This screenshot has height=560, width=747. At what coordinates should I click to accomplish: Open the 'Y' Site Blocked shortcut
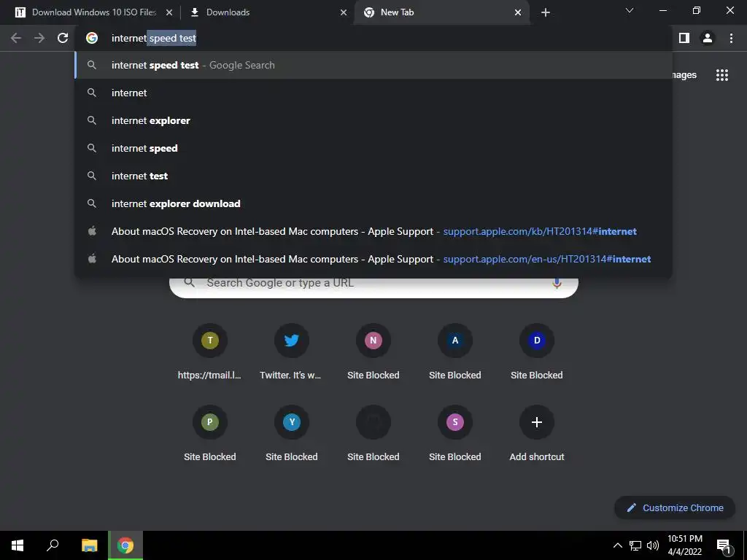coord(292,435)
